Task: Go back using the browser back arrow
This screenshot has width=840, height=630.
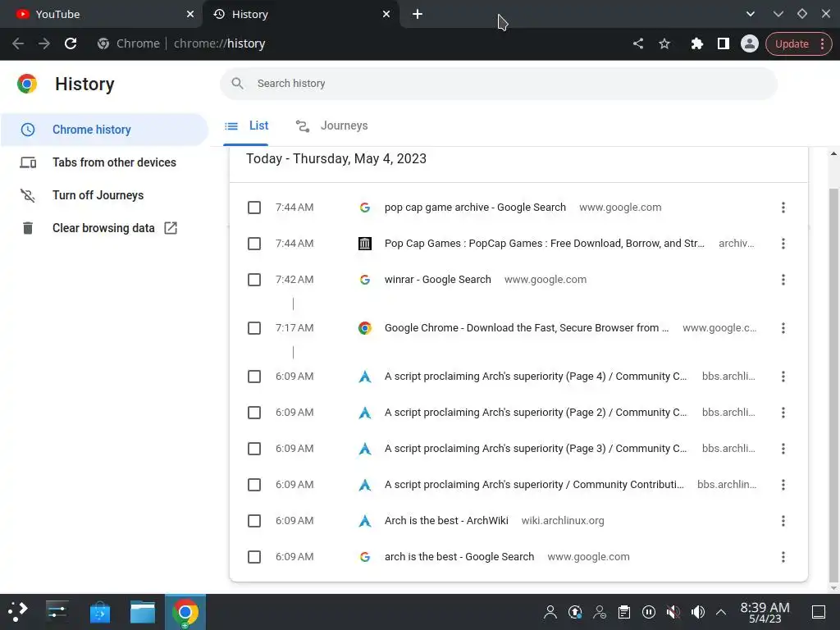Action: tap(18, 43)
